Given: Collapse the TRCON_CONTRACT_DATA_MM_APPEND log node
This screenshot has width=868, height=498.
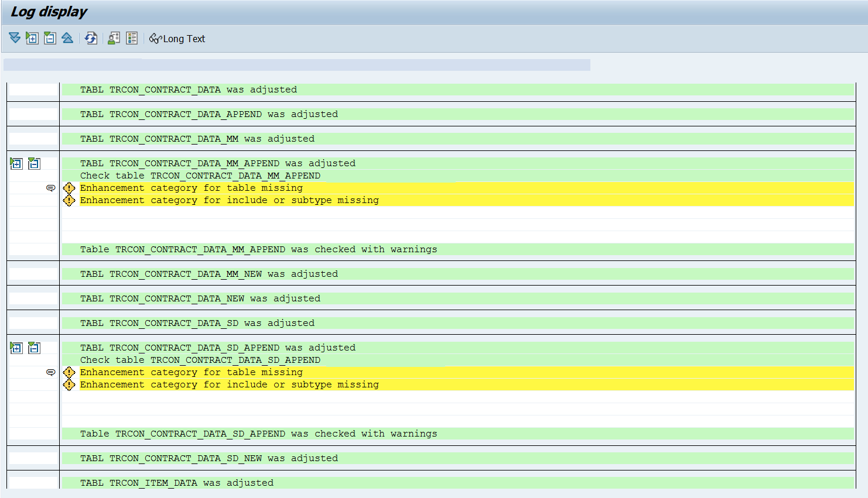Looking at the screenshot, I should tap(34, 164).
